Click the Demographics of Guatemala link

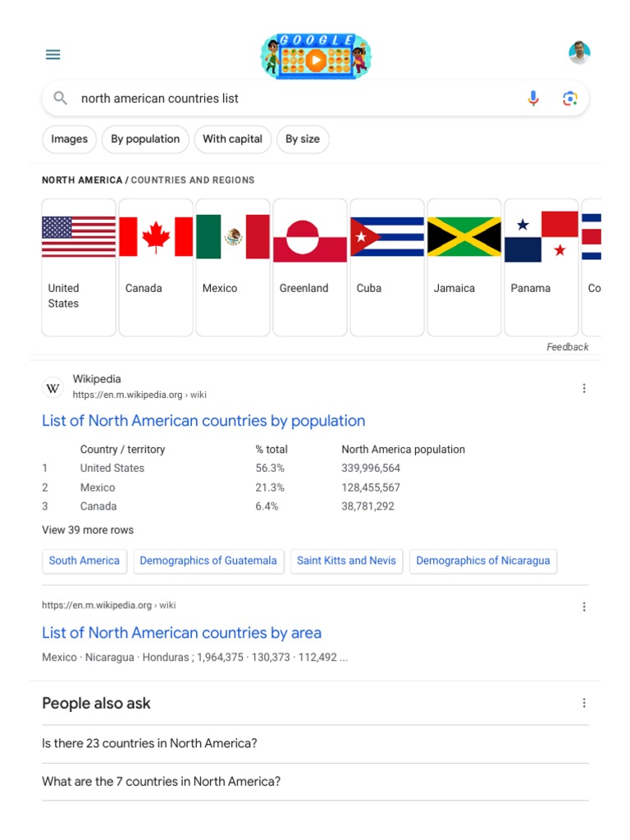pos(208,561)
